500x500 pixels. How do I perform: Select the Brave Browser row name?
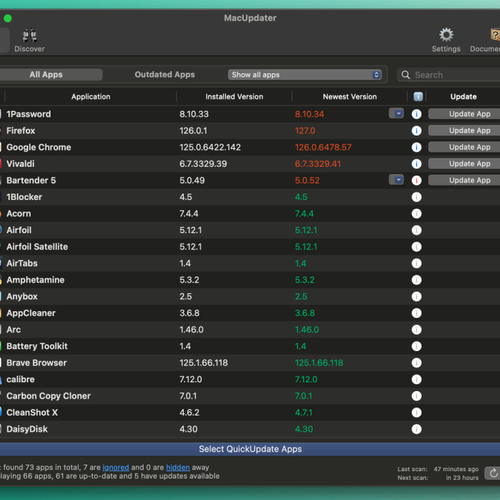[x=37, y=363]
